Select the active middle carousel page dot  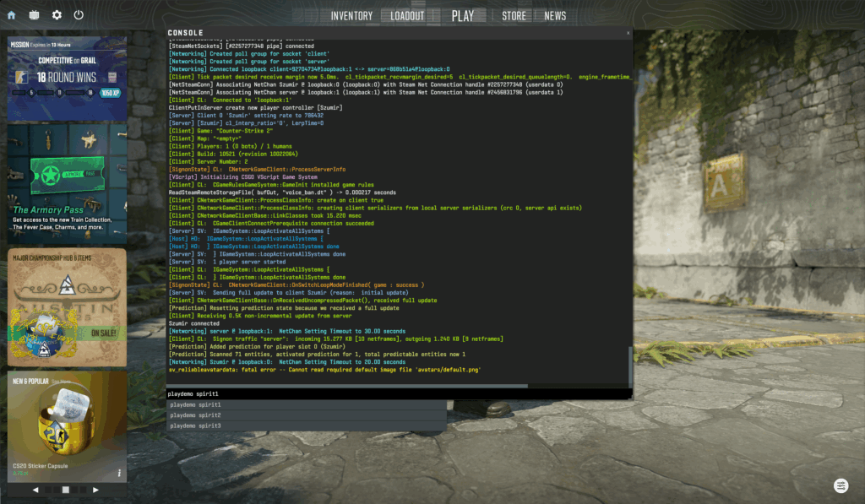click(x=65, y=490)
